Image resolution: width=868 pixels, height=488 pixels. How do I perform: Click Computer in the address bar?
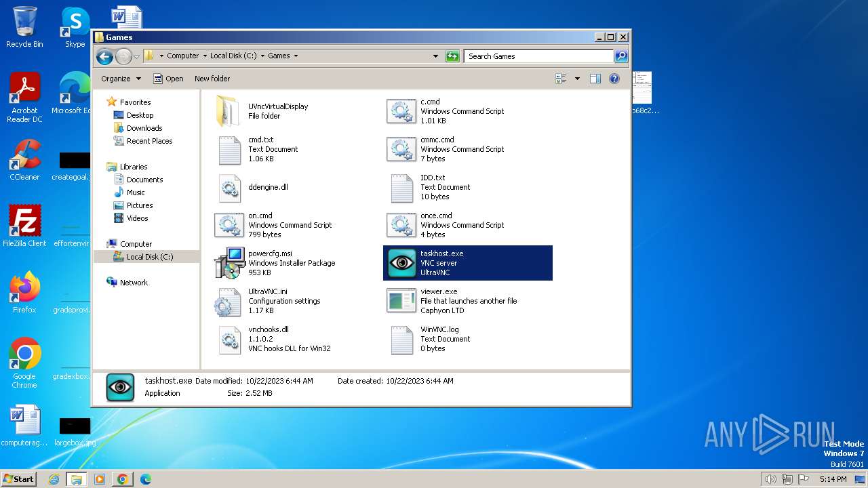[x=183, y=56]
